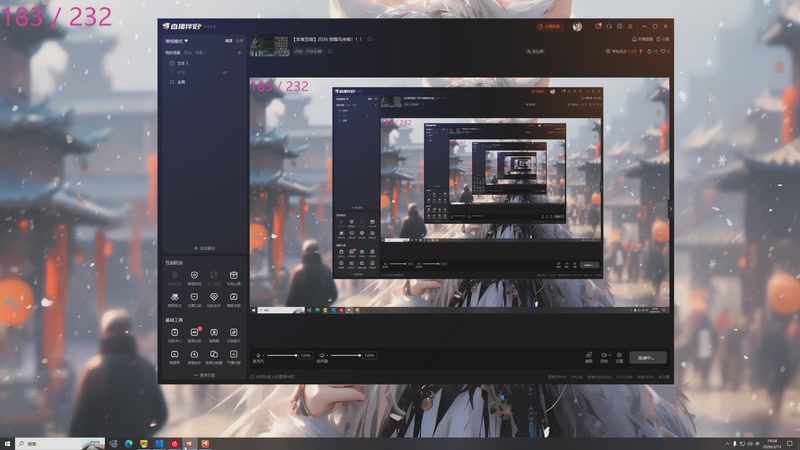Image resolution: width=800 pixels, height=450 pixels.
Task: Open the Windows Start menu
Action: [7, 444]
